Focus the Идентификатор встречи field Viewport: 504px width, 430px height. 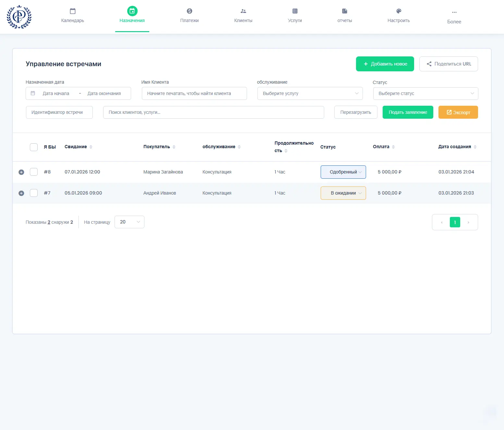[59, 112]
